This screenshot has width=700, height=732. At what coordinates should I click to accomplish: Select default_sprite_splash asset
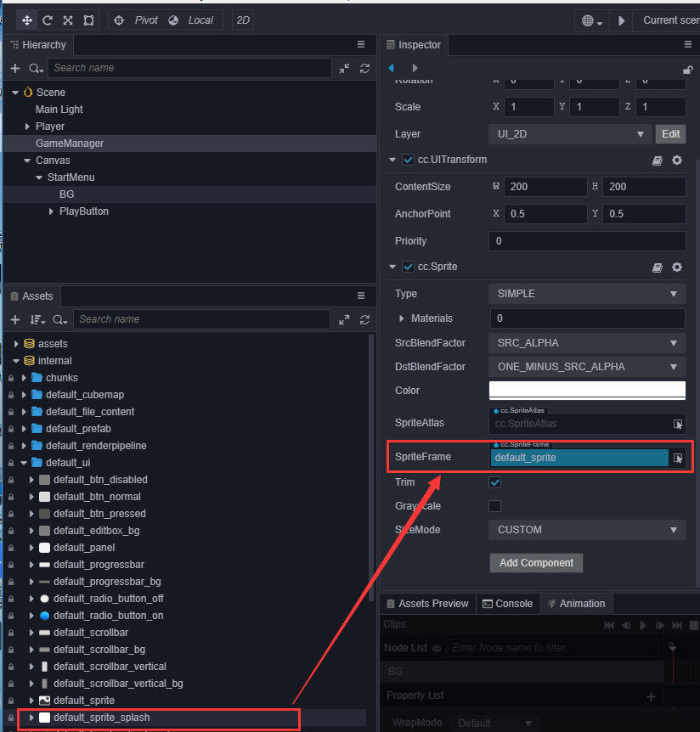pyautogui.click(x=101, y=718)
